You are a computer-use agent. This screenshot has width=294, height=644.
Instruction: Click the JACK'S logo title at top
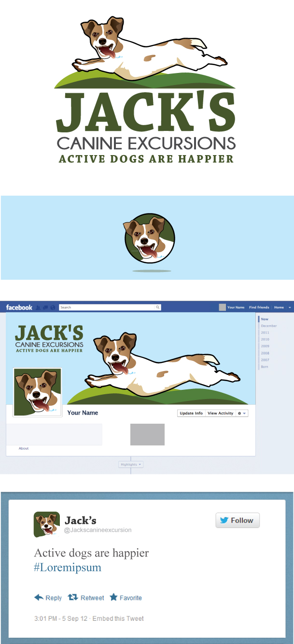[x=146, y=113]
